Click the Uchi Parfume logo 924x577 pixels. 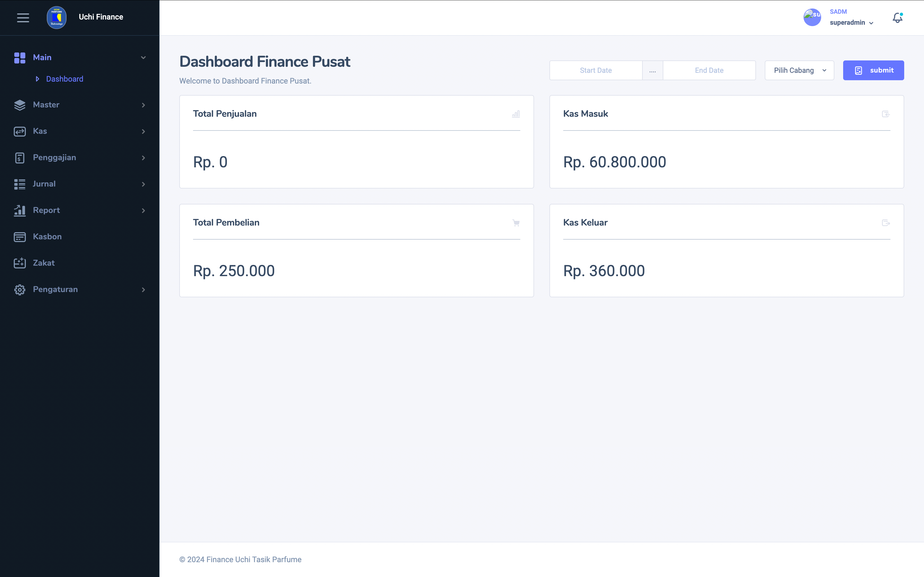click(56, 18)
